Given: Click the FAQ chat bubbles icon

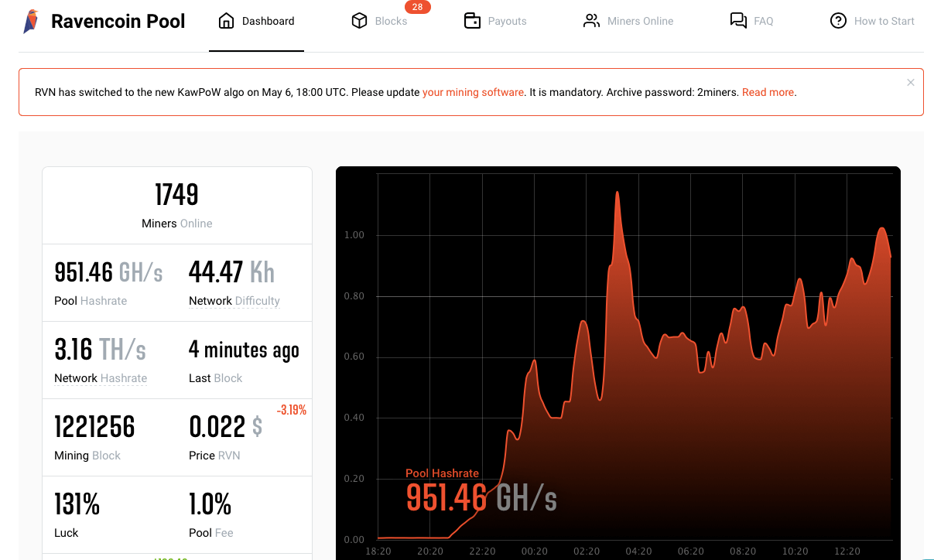Looking at the screenshot, I should point(738,21).
